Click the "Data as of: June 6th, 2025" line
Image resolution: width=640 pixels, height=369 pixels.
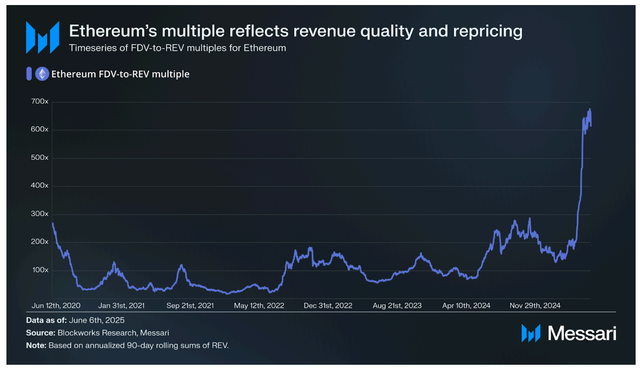76,320
